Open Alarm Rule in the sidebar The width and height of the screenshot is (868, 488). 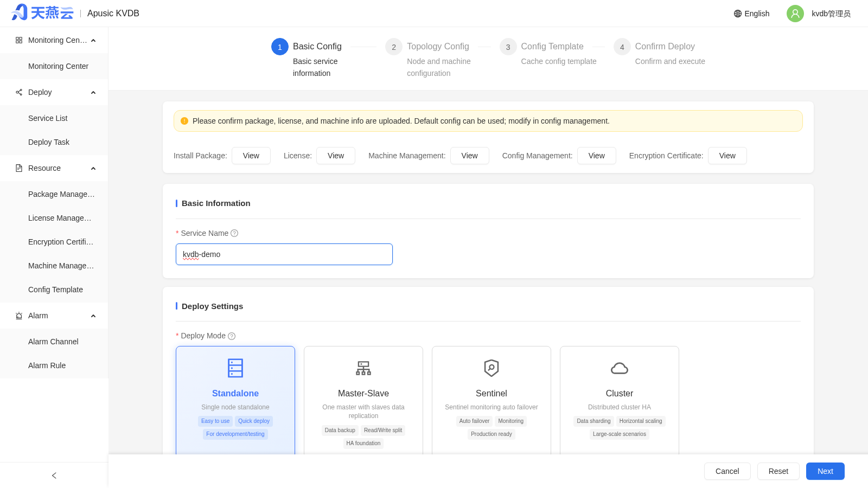[x=54, y=365]
